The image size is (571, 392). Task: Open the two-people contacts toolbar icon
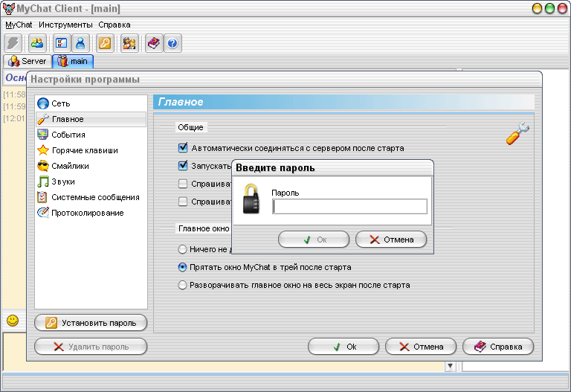(x=129, y=43)
